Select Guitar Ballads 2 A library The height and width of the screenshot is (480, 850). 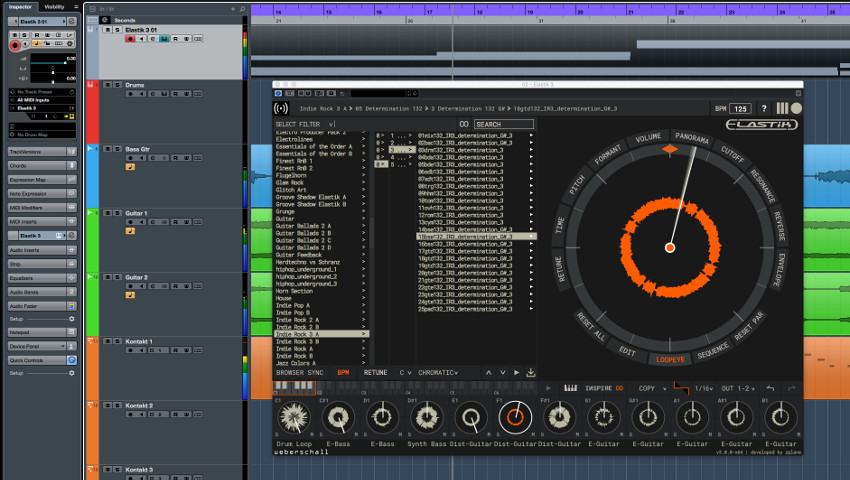tap(321, 226)
